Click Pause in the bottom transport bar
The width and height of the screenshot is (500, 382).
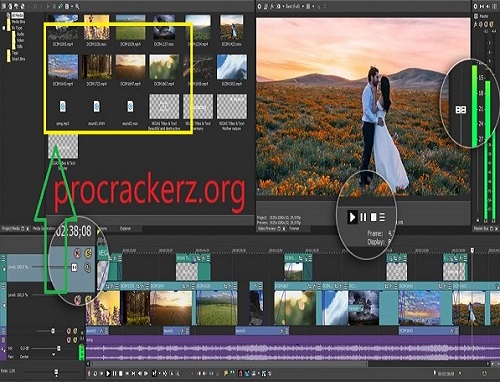(114, 374)
